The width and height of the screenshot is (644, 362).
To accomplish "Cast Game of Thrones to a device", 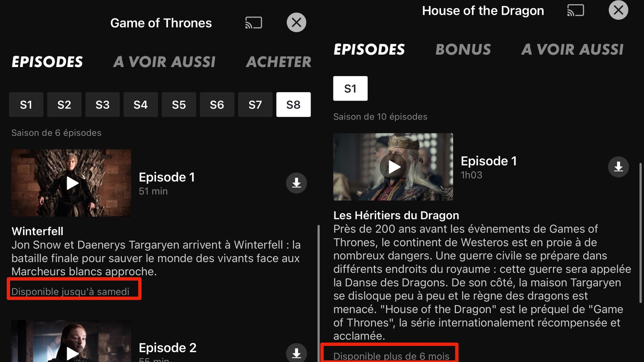I will click(x=254, y=23).
